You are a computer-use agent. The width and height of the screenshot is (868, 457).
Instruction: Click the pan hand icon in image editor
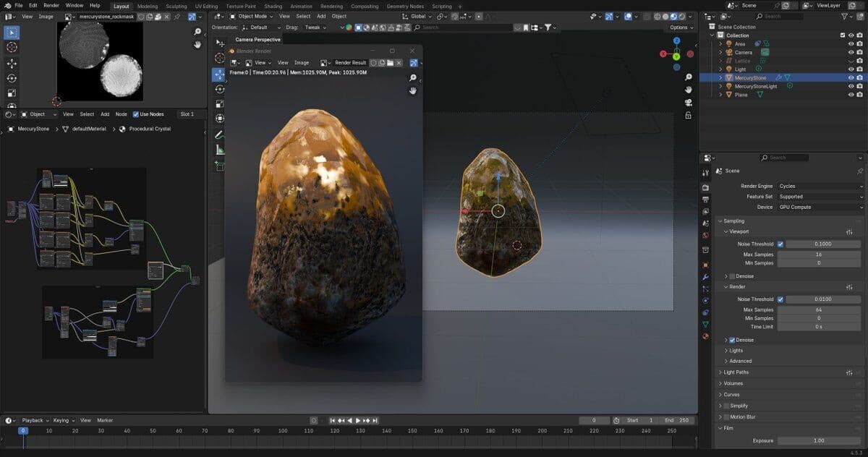[197, 45]
